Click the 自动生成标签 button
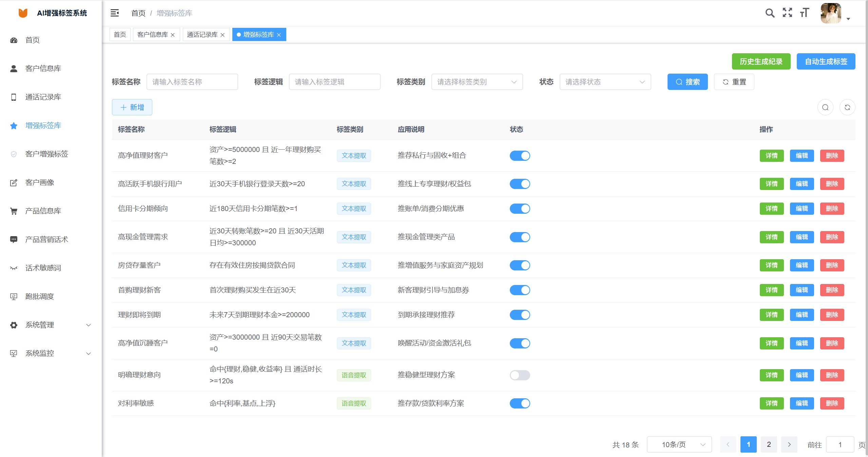Screen dimensions: 868x457 (826, 61)
